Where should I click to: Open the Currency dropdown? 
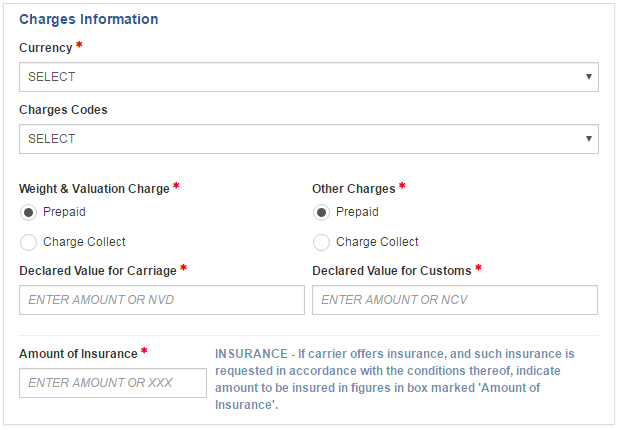tap(309, 77)
